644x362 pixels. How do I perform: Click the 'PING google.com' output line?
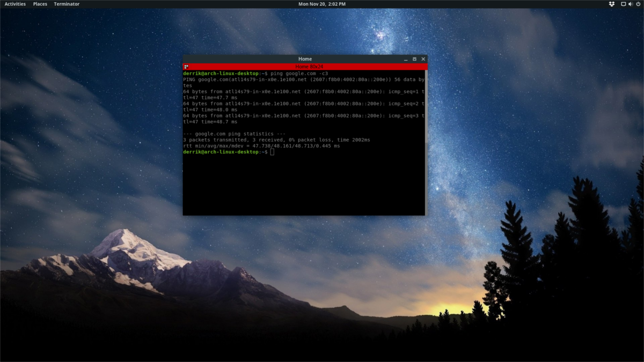pos(304,79)
